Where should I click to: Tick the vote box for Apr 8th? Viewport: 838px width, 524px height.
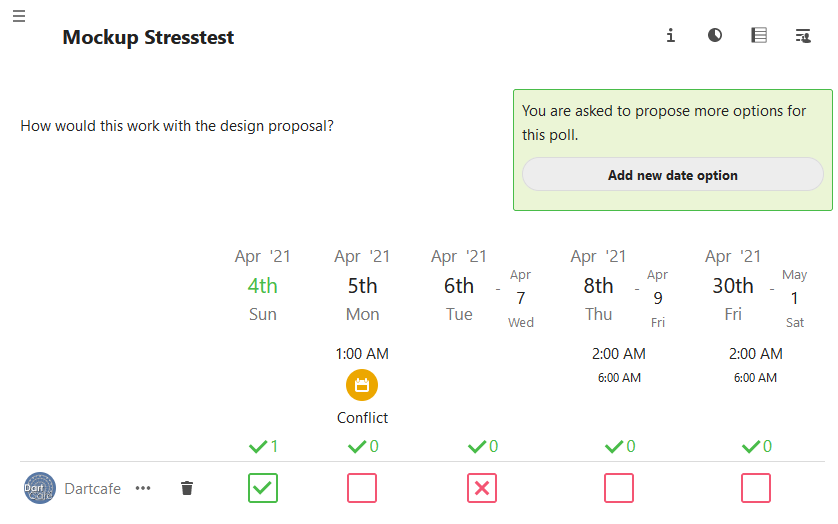(619, 488)
